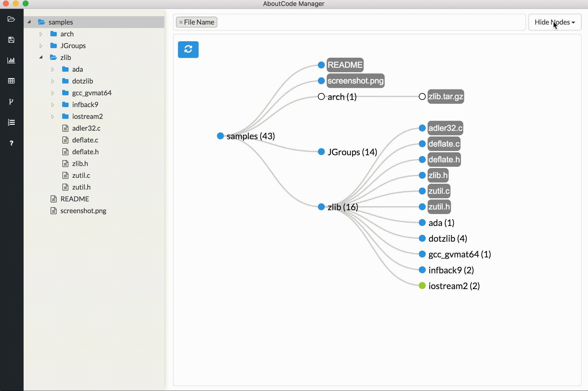Screen dimensions: 588x391
Task: Collapse the samples tree root
Action: [x=29, y=22]
